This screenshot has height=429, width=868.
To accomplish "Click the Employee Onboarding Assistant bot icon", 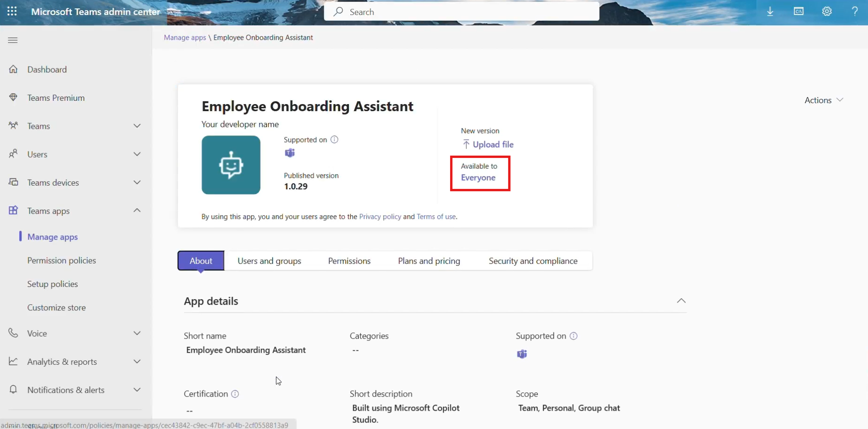I will pos(231,165).
